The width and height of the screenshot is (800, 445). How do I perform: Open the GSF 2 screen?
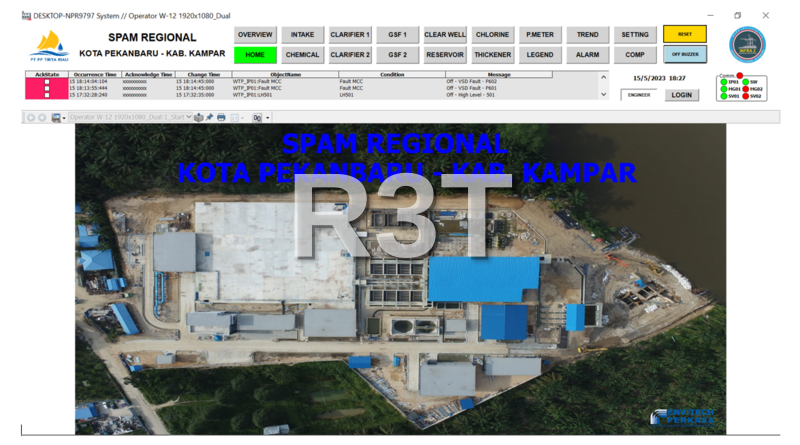pyautogui.click(x=397, y=55)
